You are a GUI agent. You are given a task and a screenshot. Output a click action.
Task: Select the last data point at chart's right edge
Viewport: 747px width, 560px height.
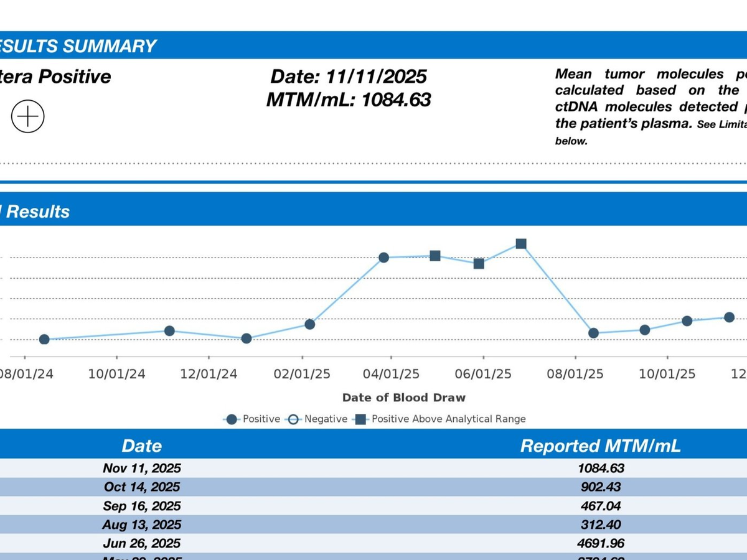(x=729, y=317)
